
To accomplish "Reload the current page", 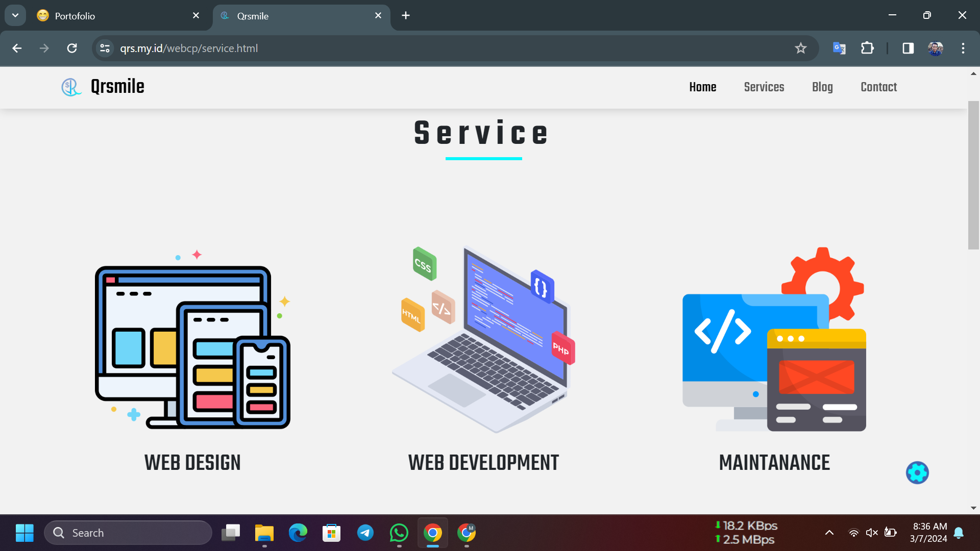I will (72, 48).
